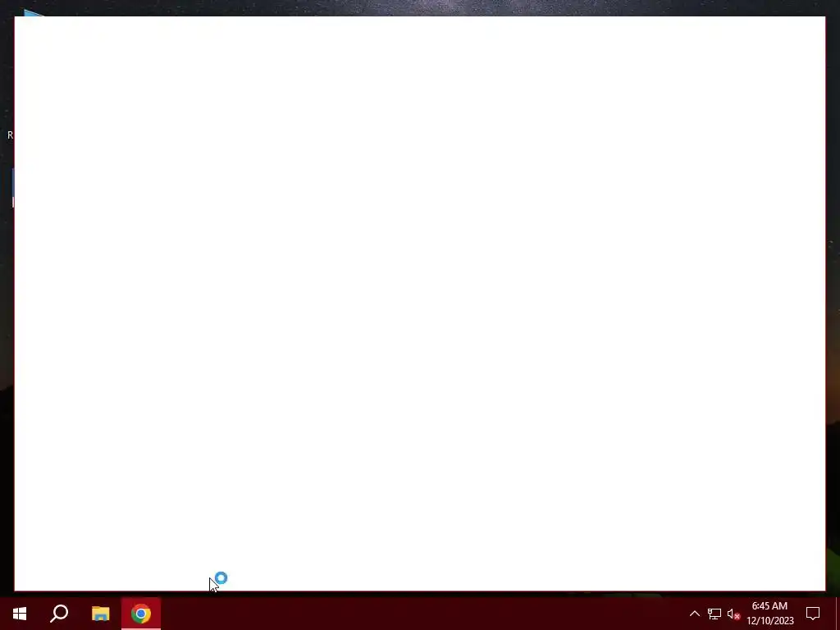Viewport: 840px width, 630px height.
Task: Open network status tray icon
Action: tap(714, 614)
